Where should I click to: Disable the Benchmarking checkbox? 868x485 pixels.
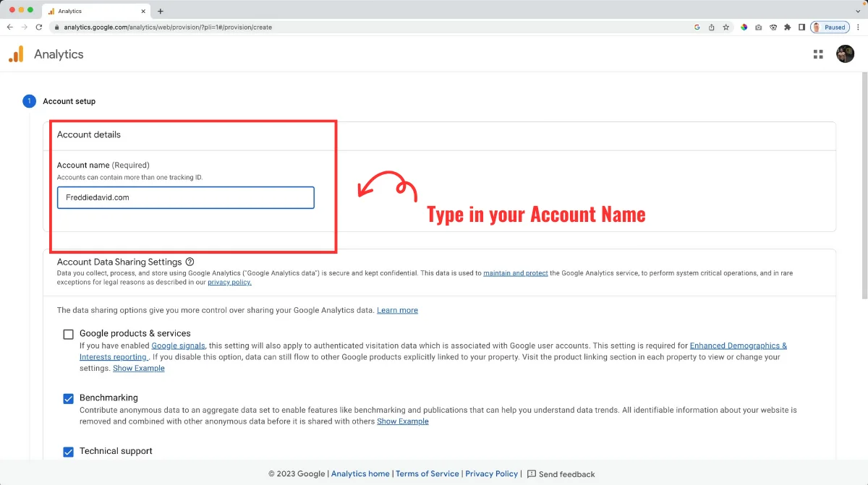point(68,398)
